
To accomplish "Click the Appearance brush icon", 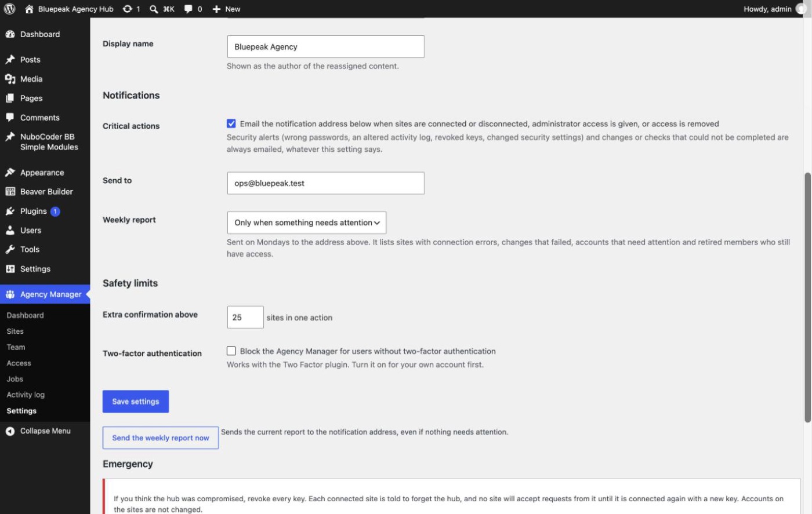I will pos(10,172).
